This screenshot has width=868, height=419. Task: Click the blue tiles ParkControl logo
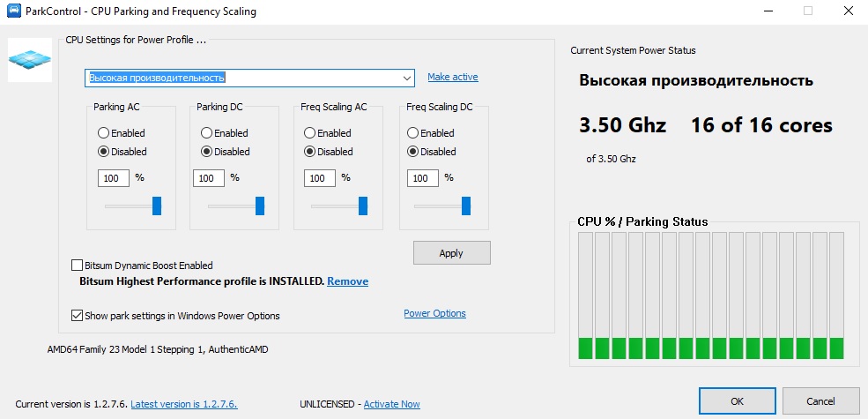tap(30, 60)
